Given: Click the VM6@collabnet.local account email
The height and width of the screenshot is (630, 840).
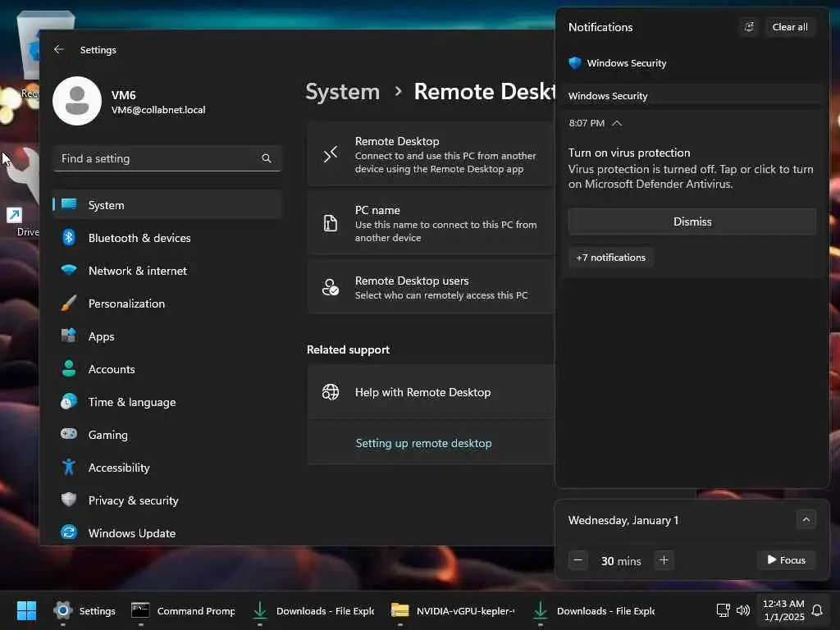Looking at the screenshot, I should pyautogui.click(x=158, y=110).
